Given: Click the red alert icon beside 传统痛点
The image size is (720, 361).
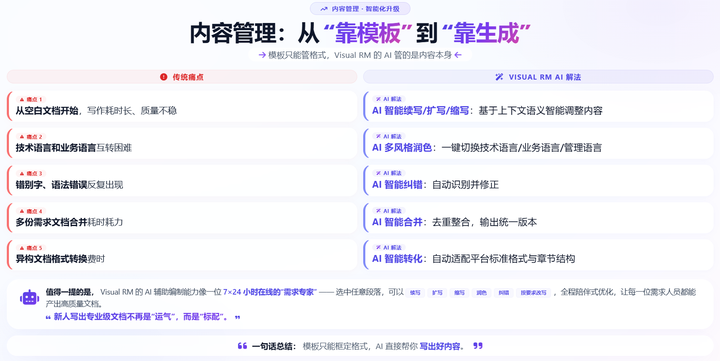Looking at the screenshot, I should coord(163,77).
